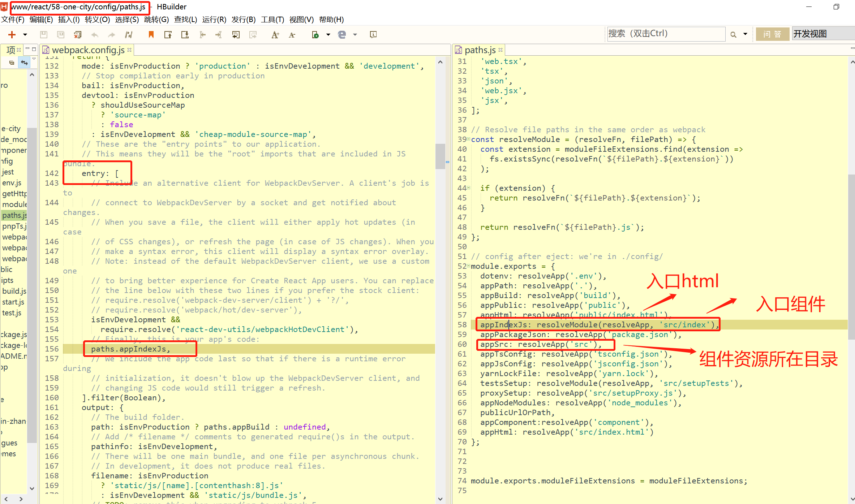855x504 pixels.
Task: Open dropdown arrow beside search magnifier
Action: (745, 34)
